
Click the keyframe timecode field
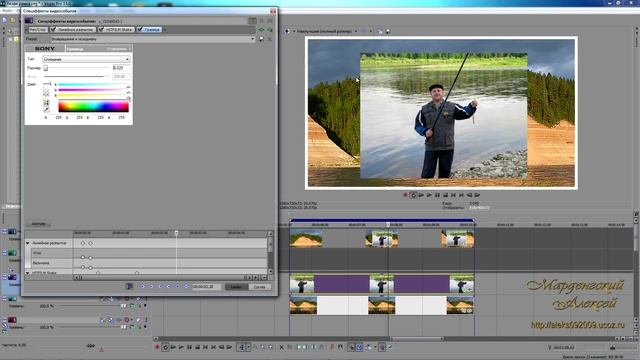click(207, 287)
